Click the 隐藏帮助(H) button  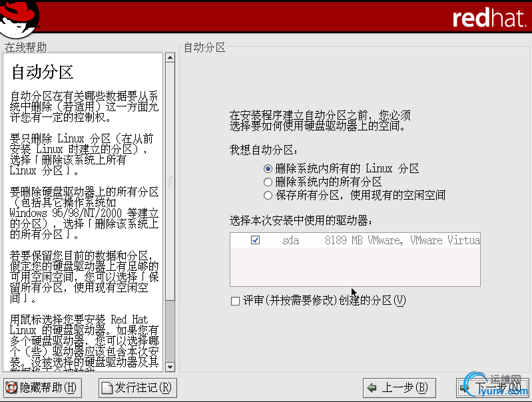pyautogui.click(x=43, y=388)
